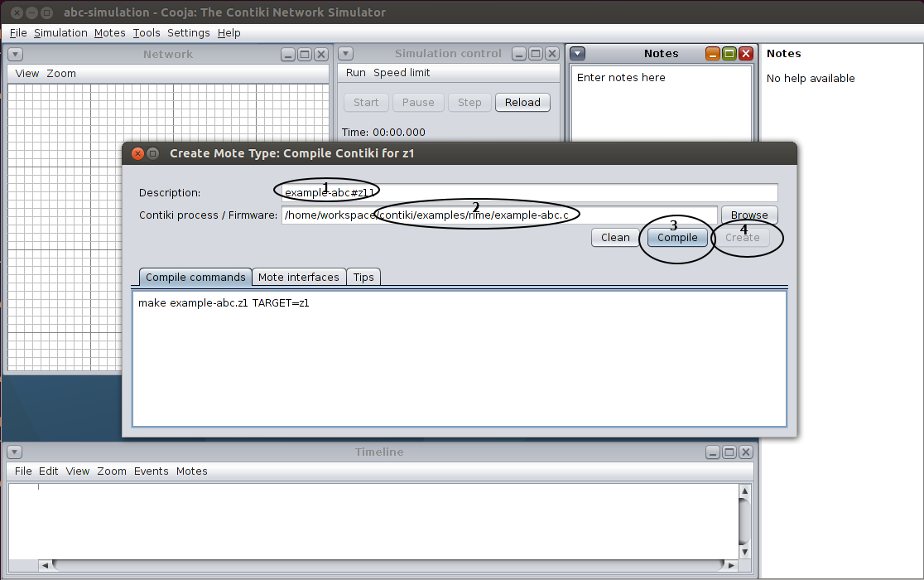Viewport: 924px width, 580px height.
Task: Open the Simulation control panel dropdown icon
Action: click(346, 54)
